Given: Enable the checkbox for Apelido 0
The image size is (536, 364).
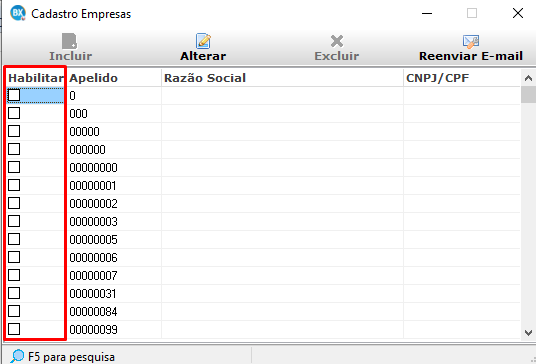Looking at the screenshot, I should [x=14, y=95].
